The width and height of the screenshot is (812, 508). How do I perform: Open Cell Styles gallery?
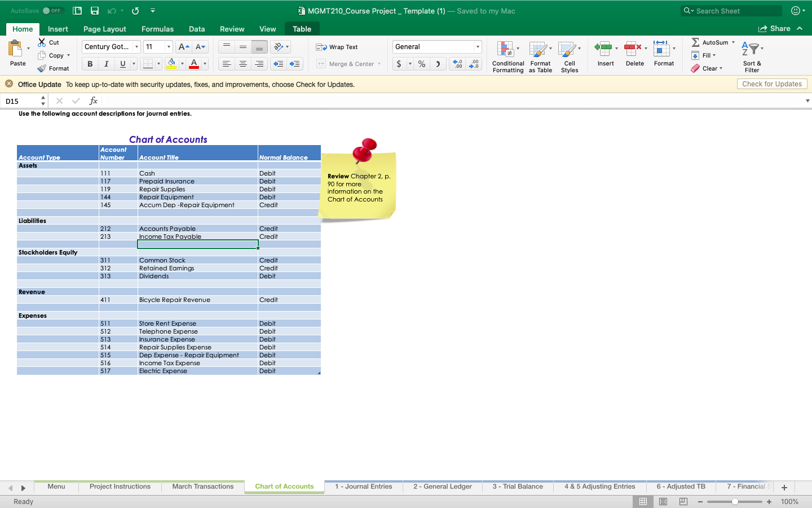(x=569, y=56)
